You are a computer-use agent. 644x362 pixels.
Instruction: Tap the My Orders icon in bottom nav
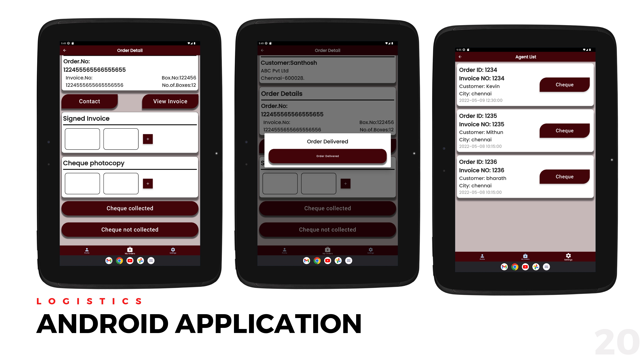130,249
